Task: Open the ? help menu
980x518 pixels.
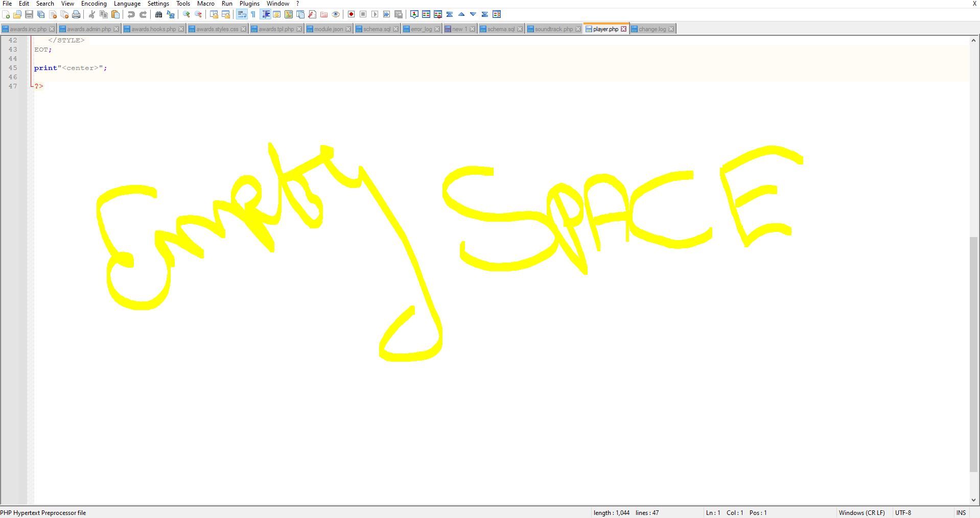Action: 297,4
